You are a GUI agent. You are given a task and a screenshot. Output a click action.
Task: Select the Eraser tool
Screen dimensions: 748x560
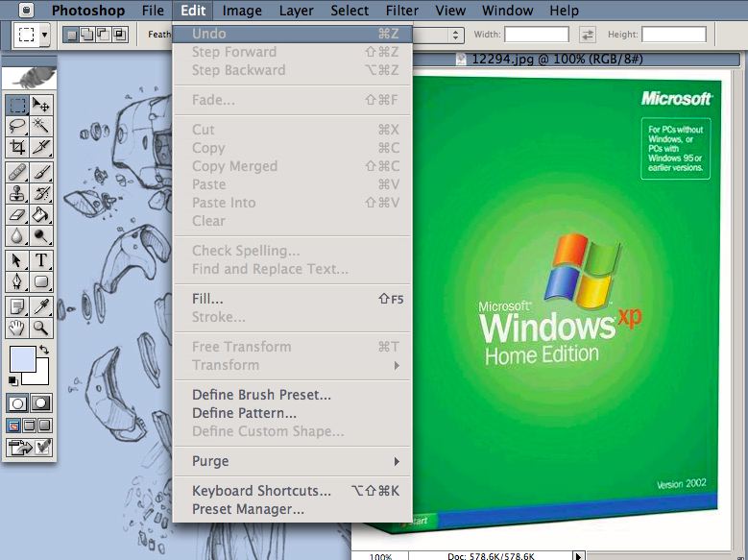point(17,215)
